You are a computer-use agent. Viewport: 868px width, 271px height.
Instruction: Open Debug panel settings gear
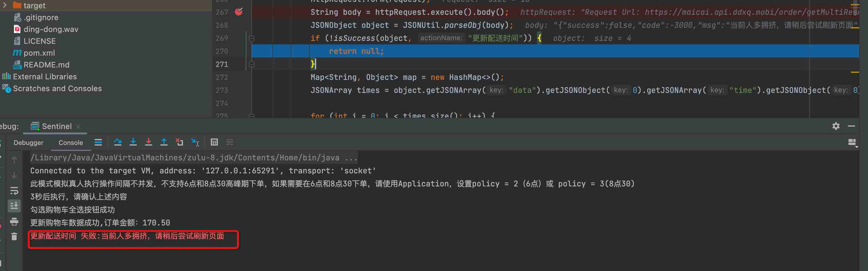[836, 126]
